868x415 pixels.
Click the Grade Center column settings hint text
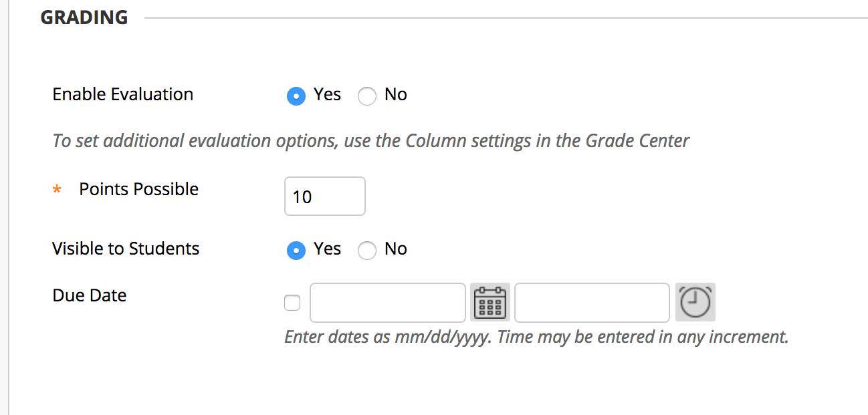pos(371,141)
